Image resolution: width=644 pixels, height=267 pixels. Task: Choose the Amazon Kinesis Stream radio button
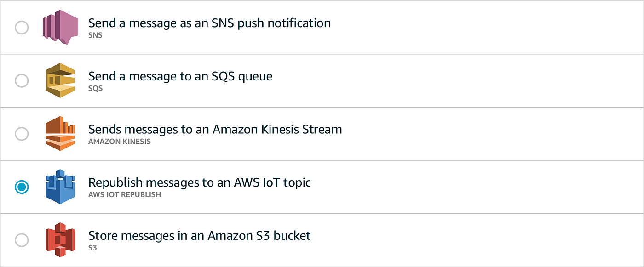coord(22,134)
